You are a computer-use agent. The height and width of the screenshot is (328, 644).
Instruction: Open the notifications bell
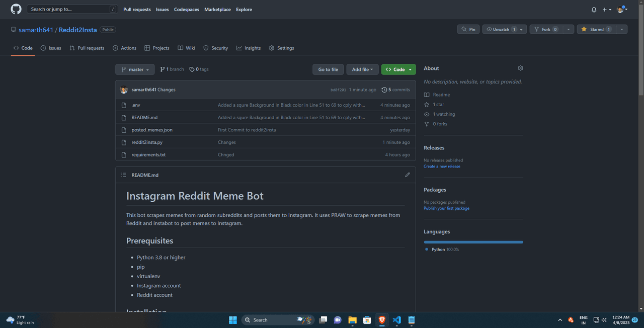(594, 10)
